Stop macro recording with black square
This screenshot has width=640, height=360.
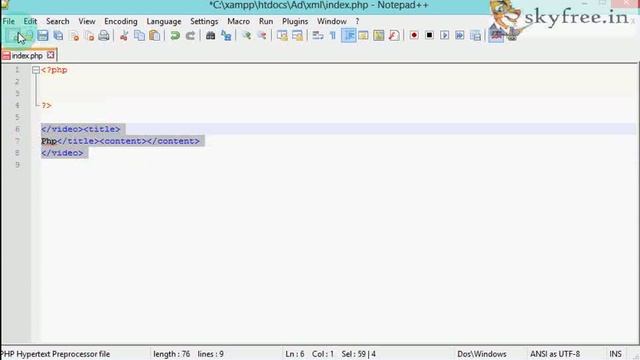click(429, 36)
